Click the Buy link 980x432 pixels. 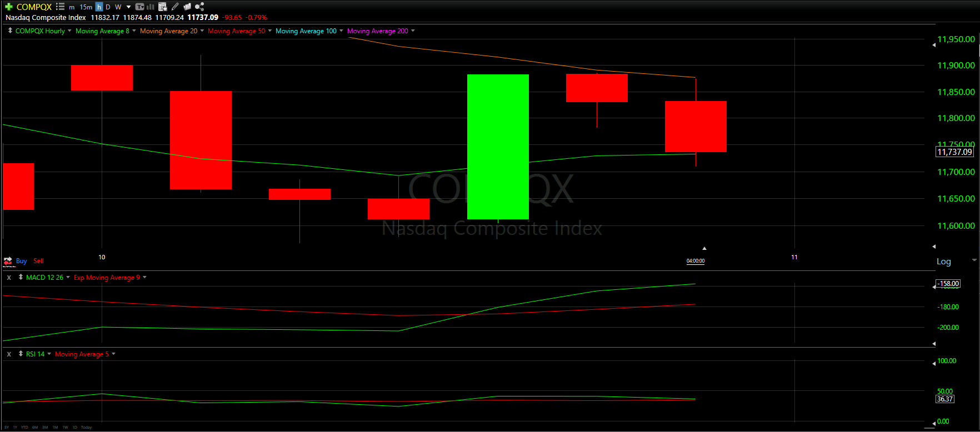point(21,261)
